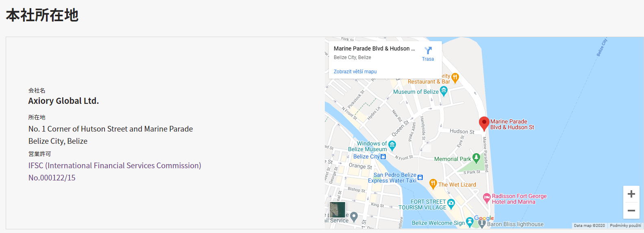Select the Museum of Belize icon
The image size is (644, 233).
point(444,91)
